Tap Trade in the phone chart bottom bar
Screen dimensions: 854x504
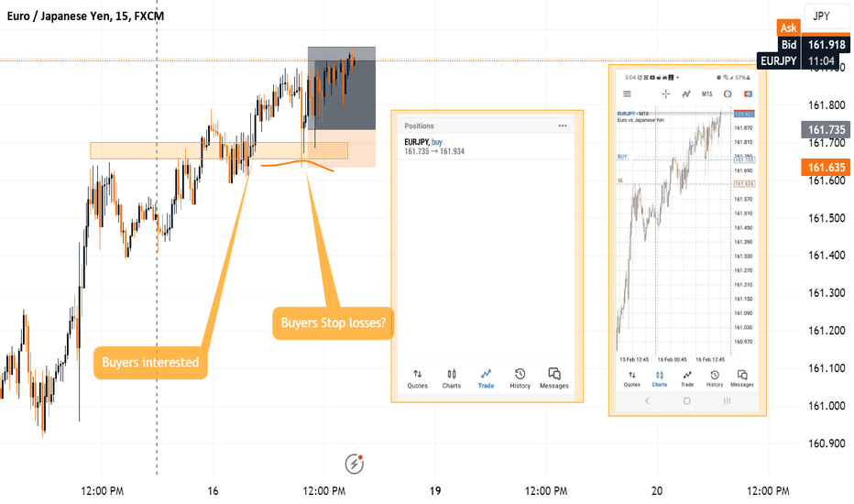coord(687,378)
